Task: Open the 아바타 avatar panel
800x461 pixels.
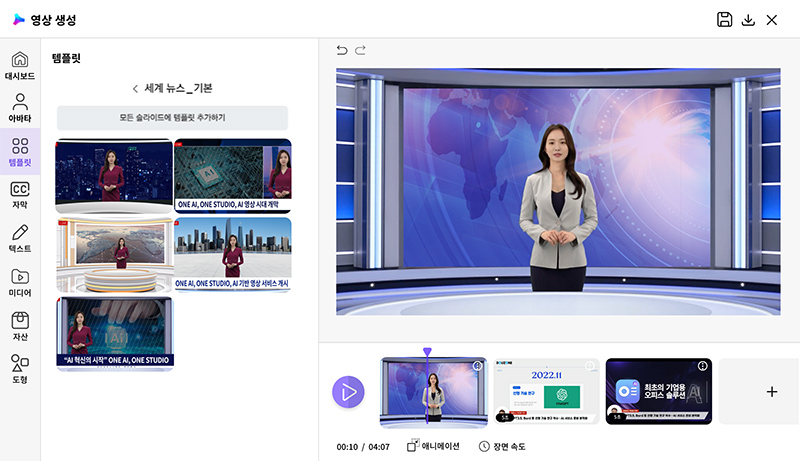Action: [20, 108]
